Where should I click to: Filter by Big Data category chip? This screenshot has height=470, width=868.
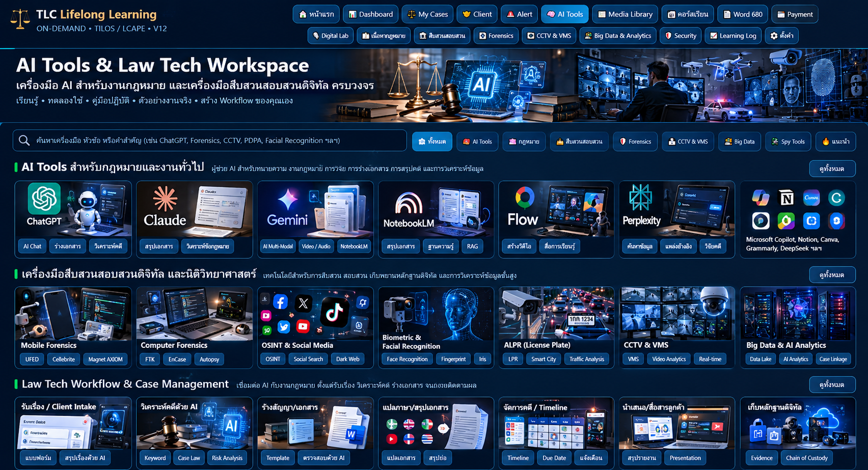[740, 142]
